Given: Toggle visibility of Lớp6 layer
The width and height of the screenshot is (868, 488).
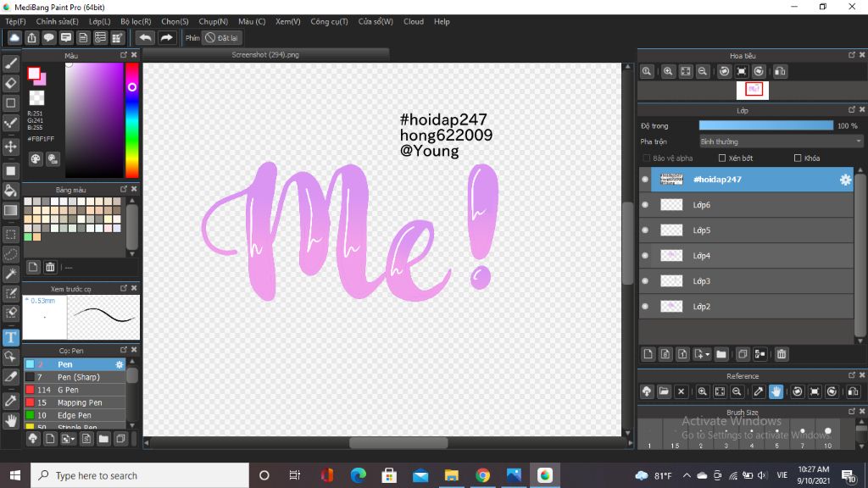Looking at the screenshot, I should [645, 205].
